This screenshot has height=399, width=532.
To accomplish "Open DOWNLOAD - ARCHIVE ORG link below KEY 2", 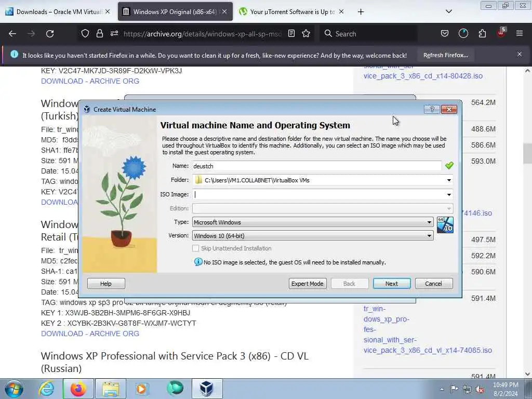I will (x=90, y=334).
